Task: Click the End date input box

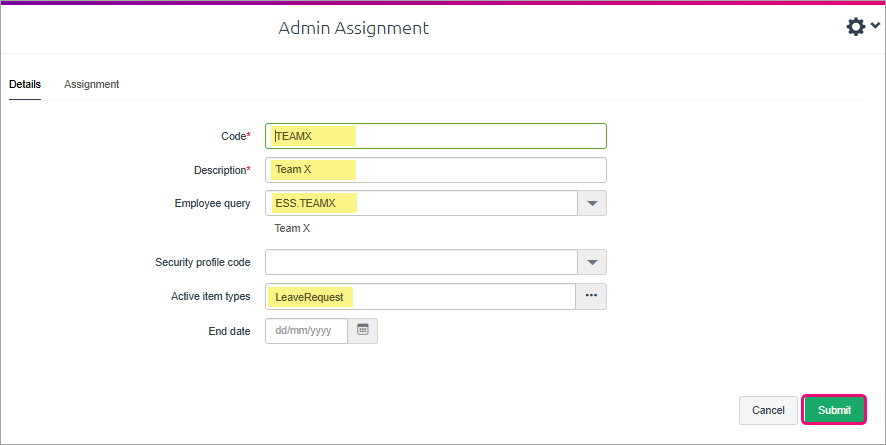Action: 306,331
